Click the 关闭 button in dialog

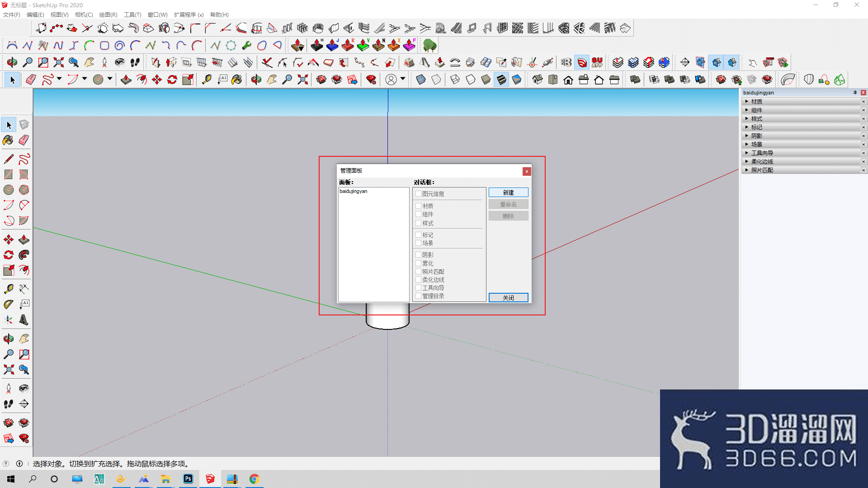508,297
